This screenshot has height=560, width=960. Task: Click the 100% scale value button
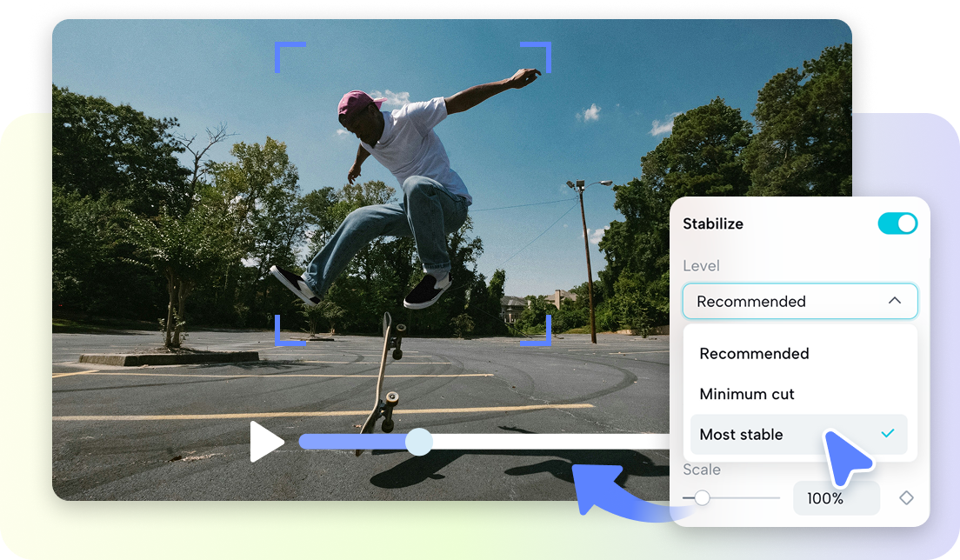click(x=836, y=498)
